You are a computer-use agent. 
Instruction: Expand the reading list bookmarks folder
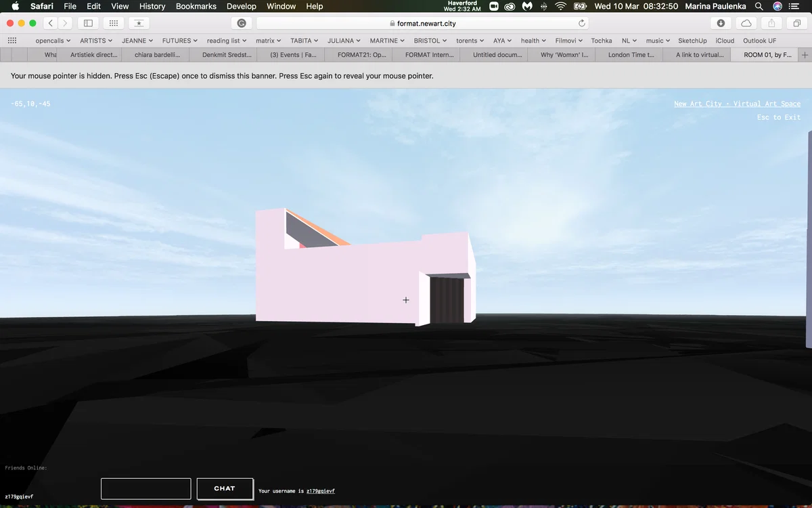point(227,41)
